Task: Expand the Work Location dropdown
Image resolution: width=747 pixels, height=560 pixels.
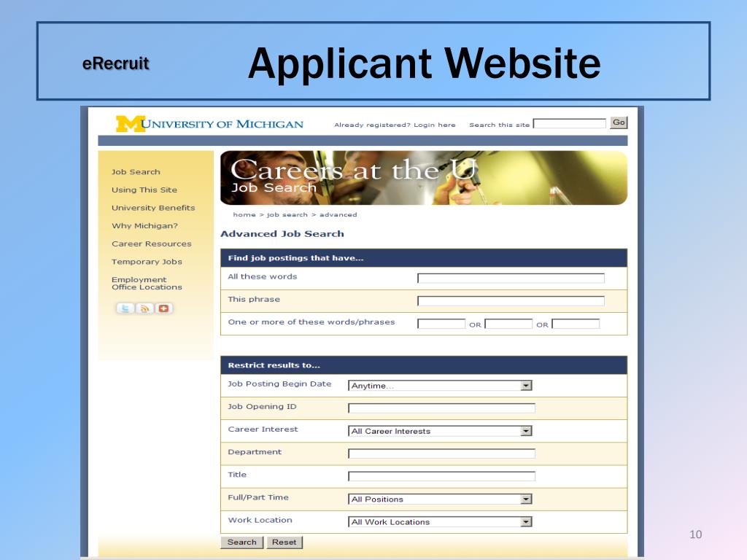Action: 440,522
